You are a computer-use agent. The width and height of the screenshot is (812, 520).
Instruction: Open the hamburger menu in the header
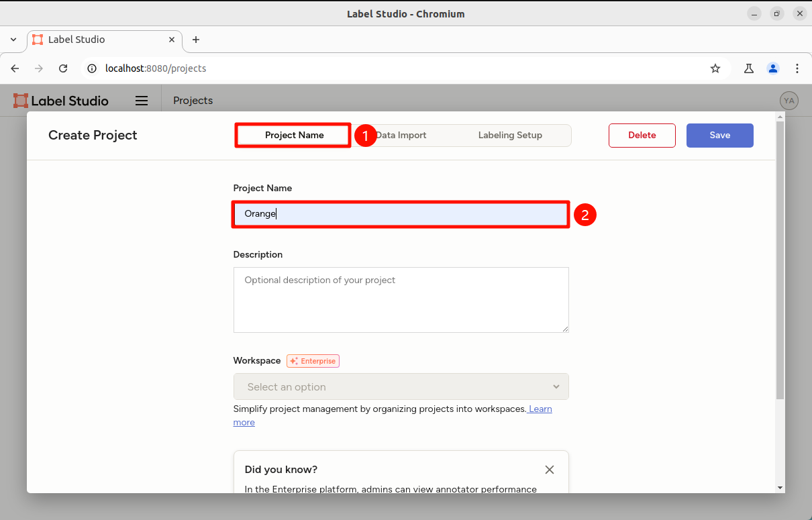coord(142,101)
